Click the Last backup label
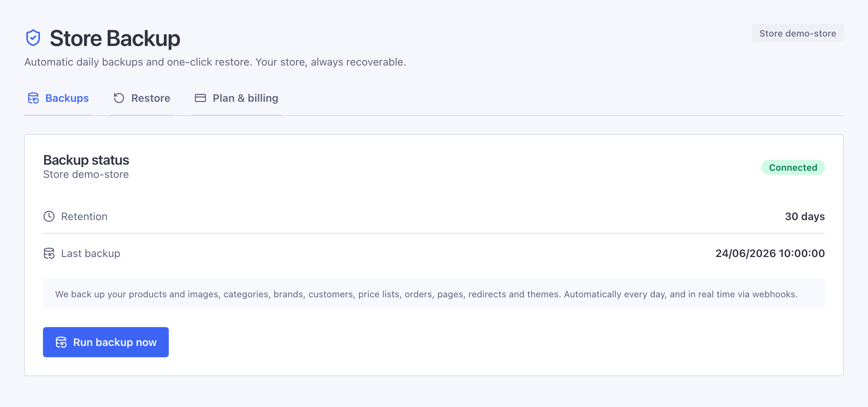Viewport: 868px width, 407px height. point(91,253)
